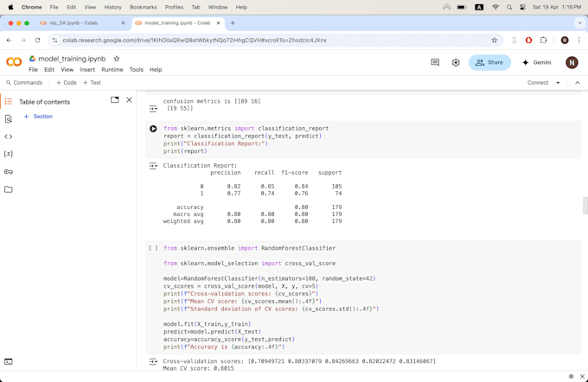Add a new Section in table of contents
This screenshot has width=588, height=382.
pyautogui.click(x=38, y=117)
